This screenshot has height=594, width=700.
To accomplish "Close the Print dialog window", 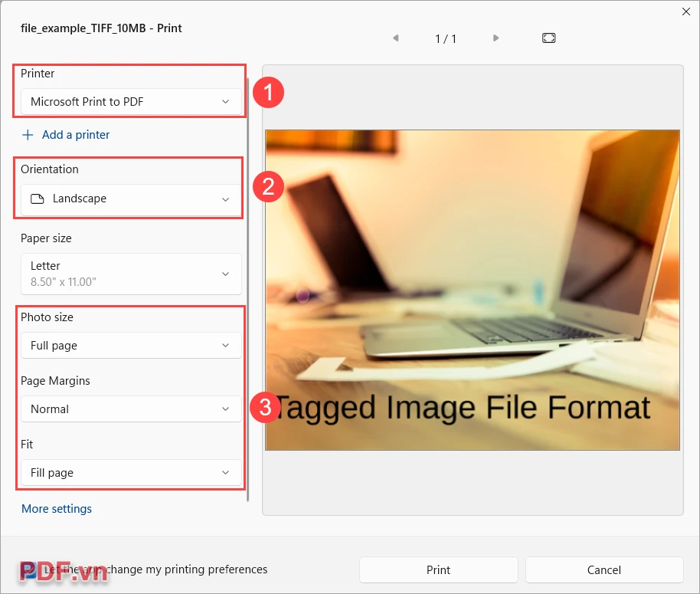I will point(686,11).
